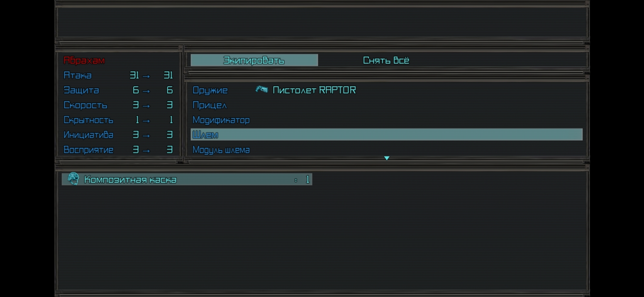This screenshot has width=644, height=297.
Task: Select the Инициатива stat label
Action: [88, 135]
